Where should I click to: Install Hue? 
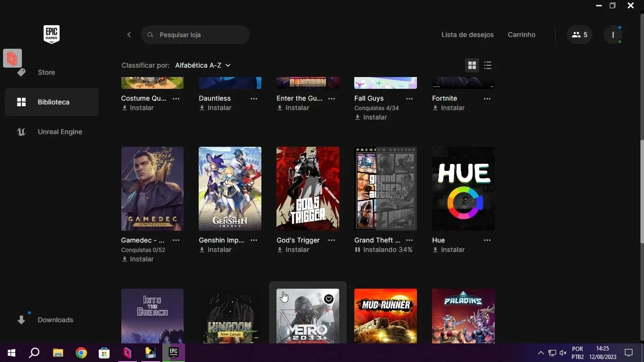(x=449, y=250)
